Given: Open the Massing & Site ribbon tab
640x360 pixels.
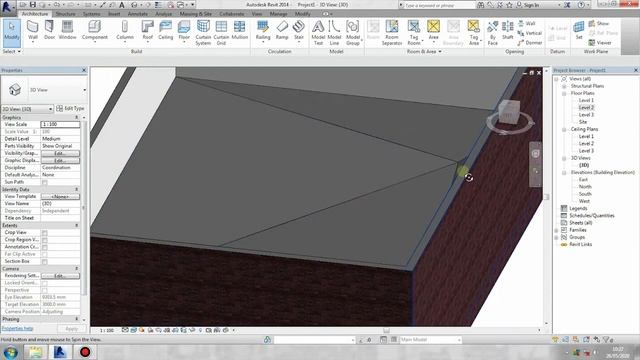Looking at the screenshot, I should point(196,14).
